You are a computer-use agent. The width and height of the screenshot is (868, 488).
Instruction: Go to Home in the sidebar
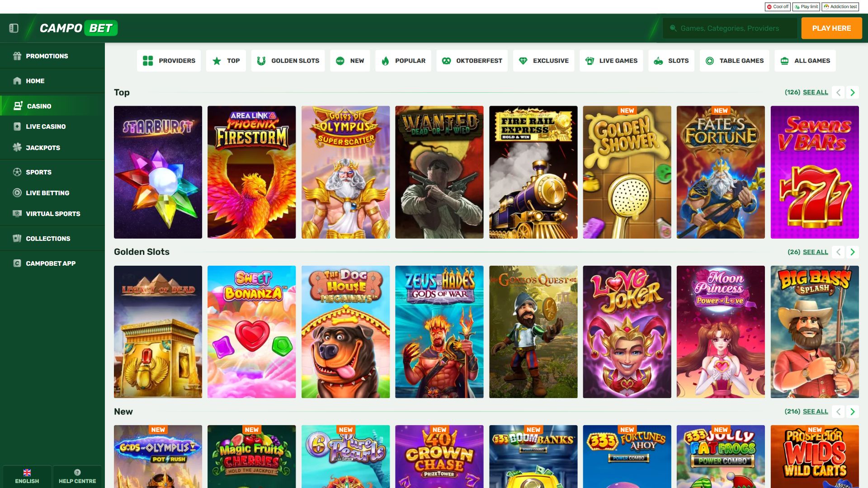tap(52, 81)
